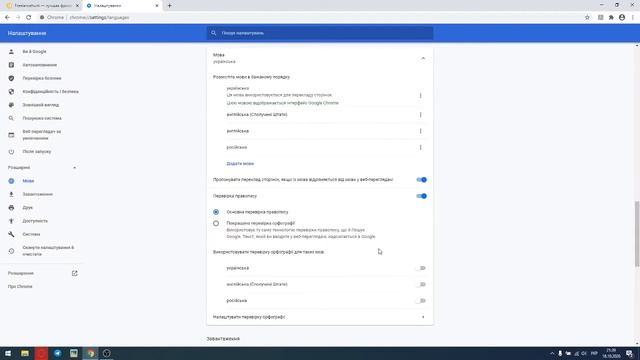Screen dimensions: 640x360
Task: Show hidden system tray icons chevron
Action: coord(552,353)
